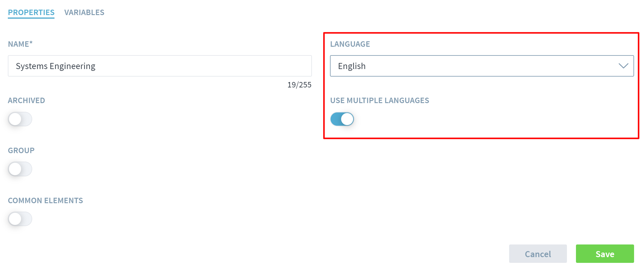Enable the Archived toggle

point(20,119)
